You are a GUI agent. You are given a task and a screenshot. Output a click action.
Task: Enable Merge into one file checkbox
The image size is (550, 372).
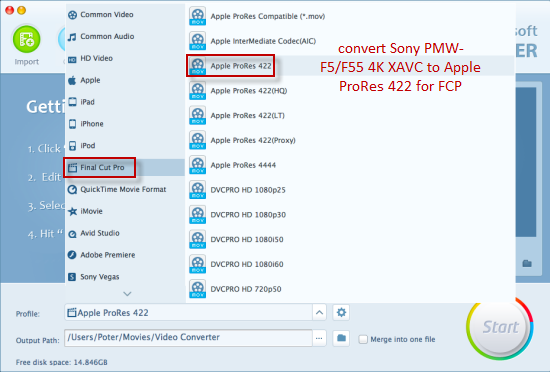point(363,339)
